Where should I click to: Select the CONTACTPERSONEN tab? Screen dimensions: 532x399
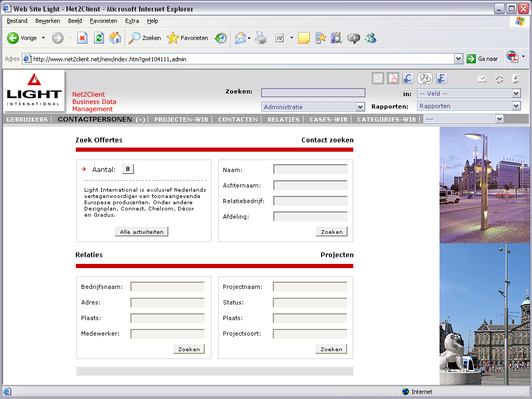(x=95, y=119)
